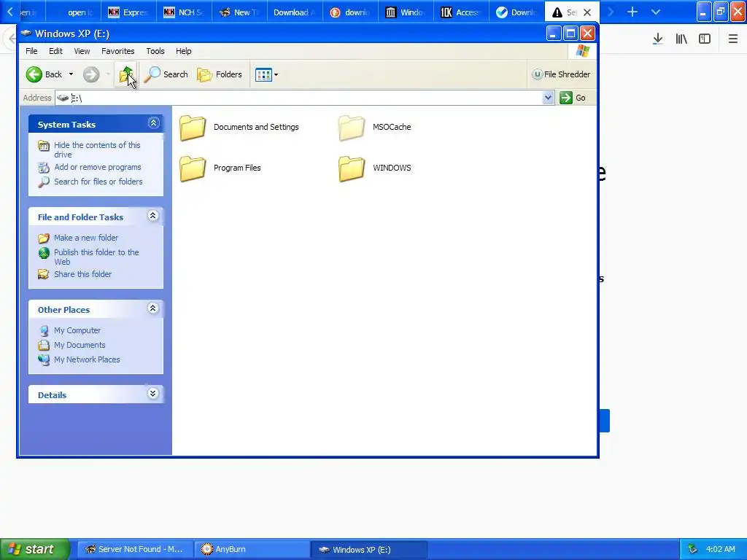This screenshot has height=560, width=747.
Task: Click the drive icon in address bar
Action: pos(63,98)
